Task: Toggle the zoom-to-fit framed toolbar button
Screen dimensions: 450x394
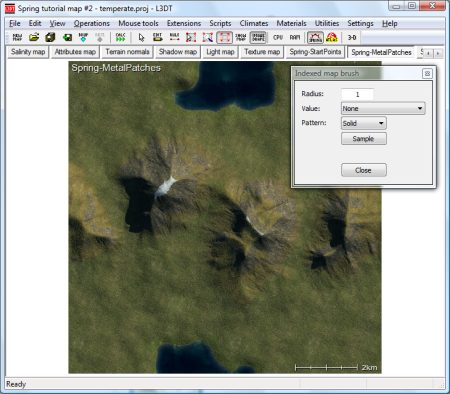Action: [x=224, y=37]
